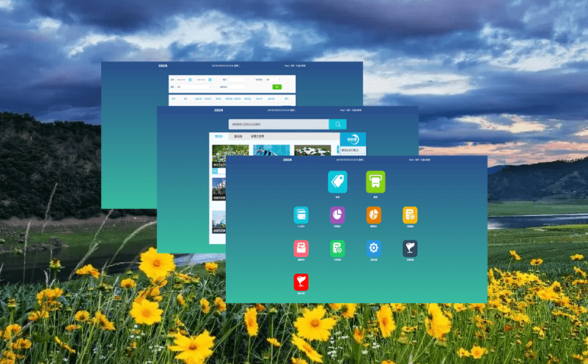Open first date calendar icon in back window
Image resolution: width=588 pixels, height=364 pixels.
(x=190, y=80)
